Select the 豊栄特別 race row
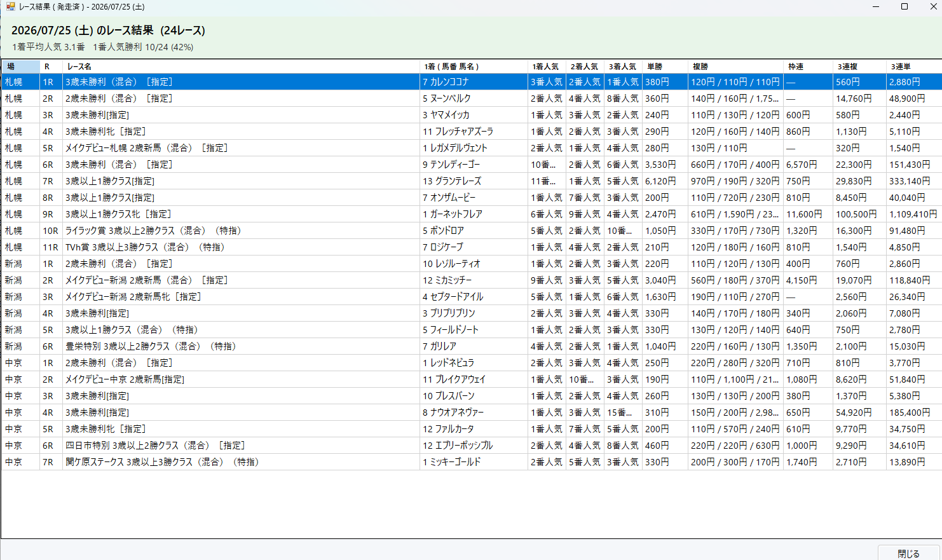942x560 pixels. 471,346
